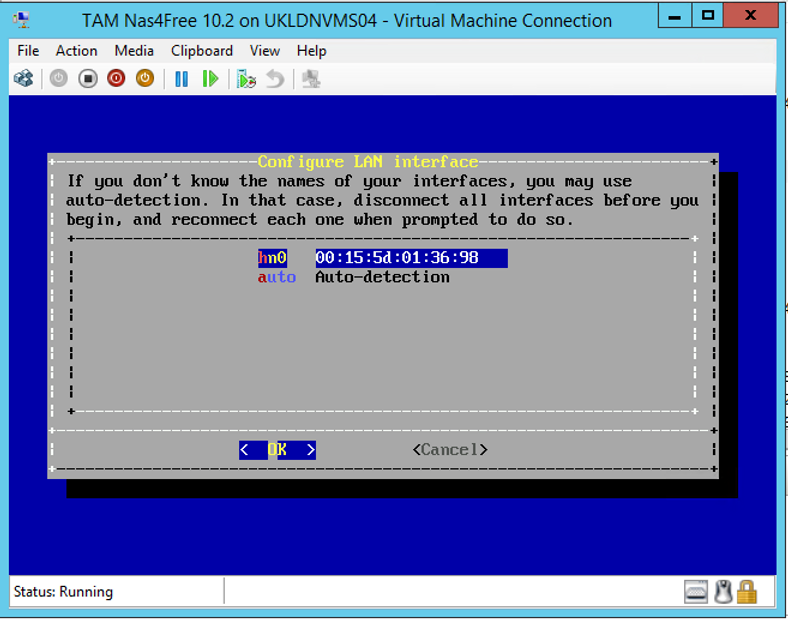Send Ctrl+Alt+Del toolbar icon

[24, 78]
